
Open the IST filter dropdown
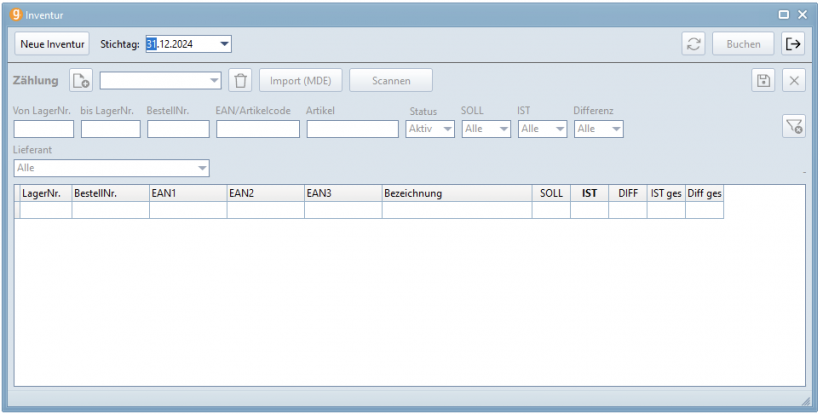pyautogui.click(x=559, y=129)
